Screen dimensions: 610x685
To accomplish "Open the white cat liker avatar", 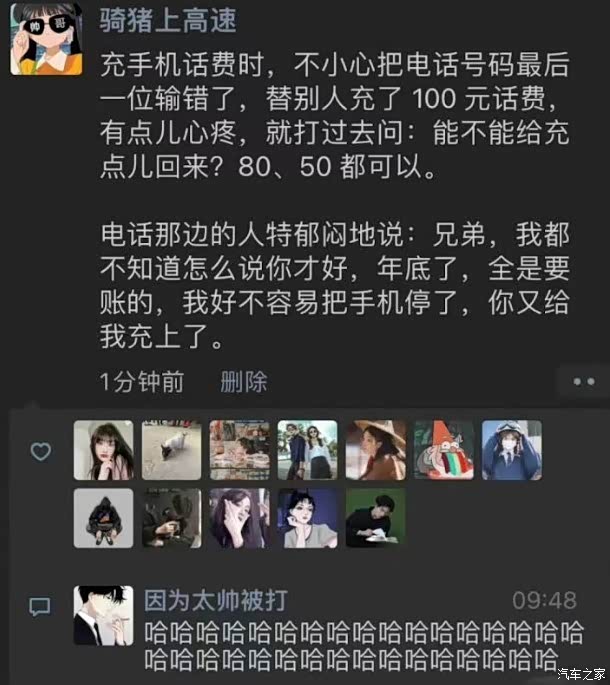I will coord(171,450).
